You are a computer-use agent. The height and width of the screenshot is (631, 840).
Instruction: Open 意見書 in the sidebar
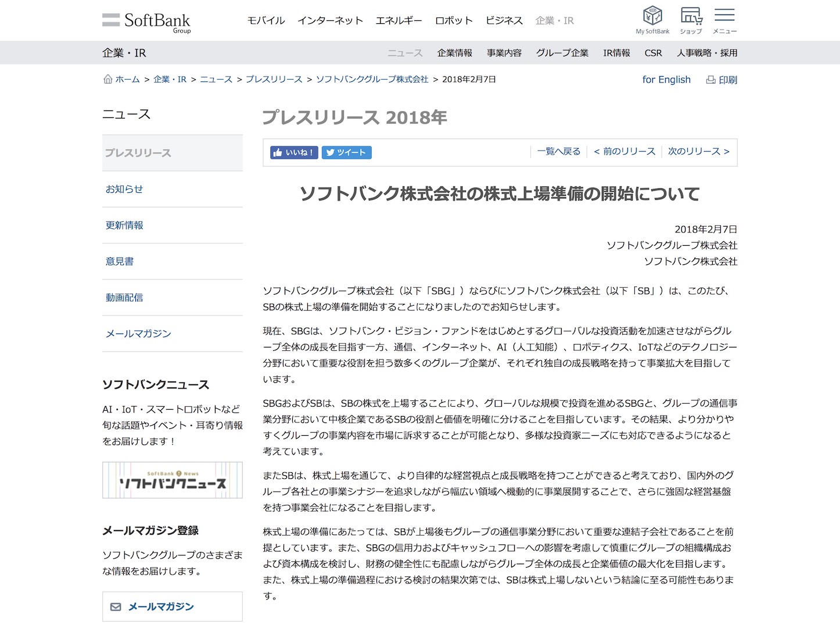[x=120, y=261]
